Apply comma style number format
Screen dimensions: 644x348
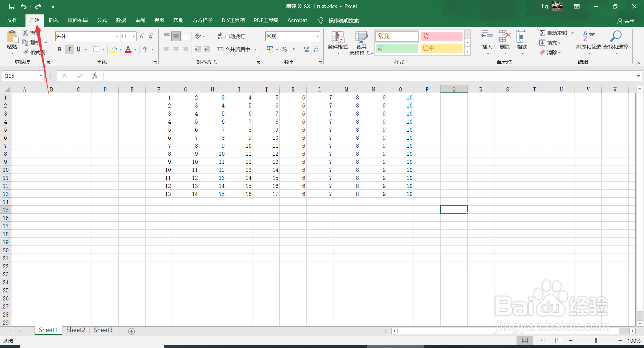tap(293, 49)
